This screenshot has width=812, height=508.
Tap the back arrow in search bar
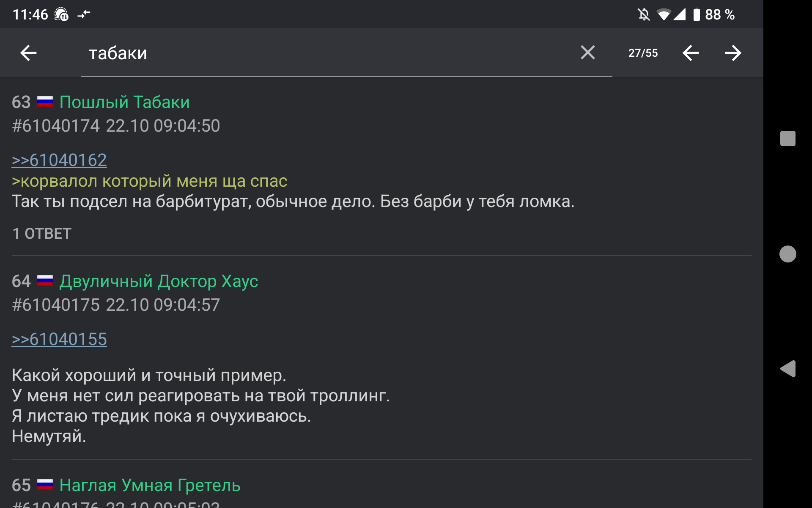28,53
